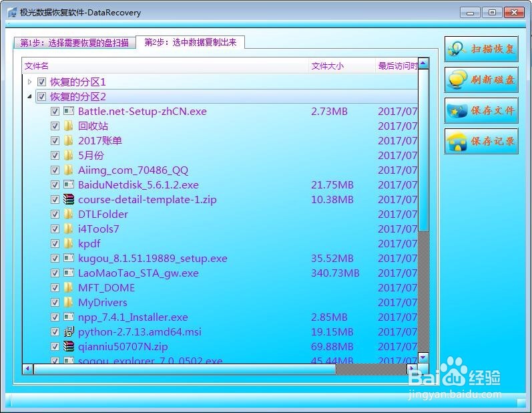532x413 pixels.
Task: Uncheck the 恢复的分区1 checkbox
Action: click(42, 82)
